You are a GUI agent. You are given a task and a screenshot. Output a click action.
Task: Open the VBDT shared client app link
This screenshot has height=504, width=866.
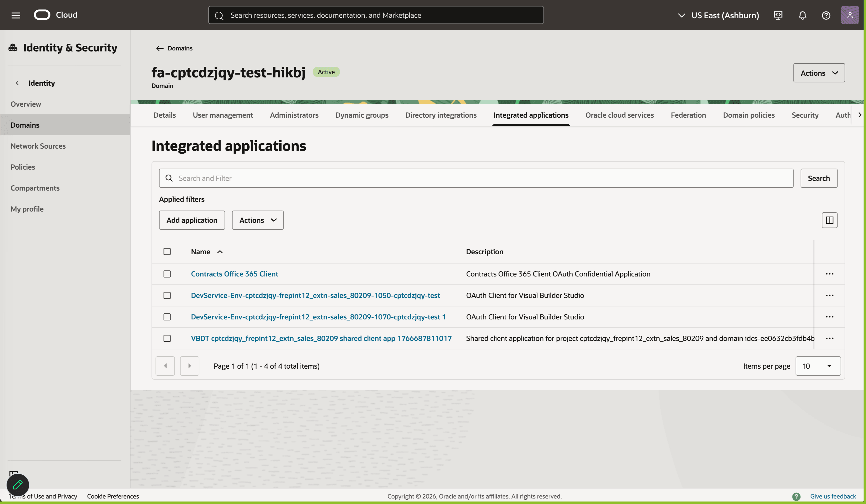pos(321,338)
